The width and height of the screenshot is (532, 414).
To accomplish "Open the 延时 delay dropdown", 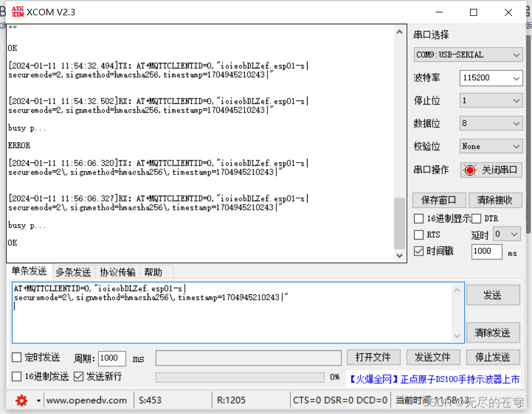I will [507, 234].
